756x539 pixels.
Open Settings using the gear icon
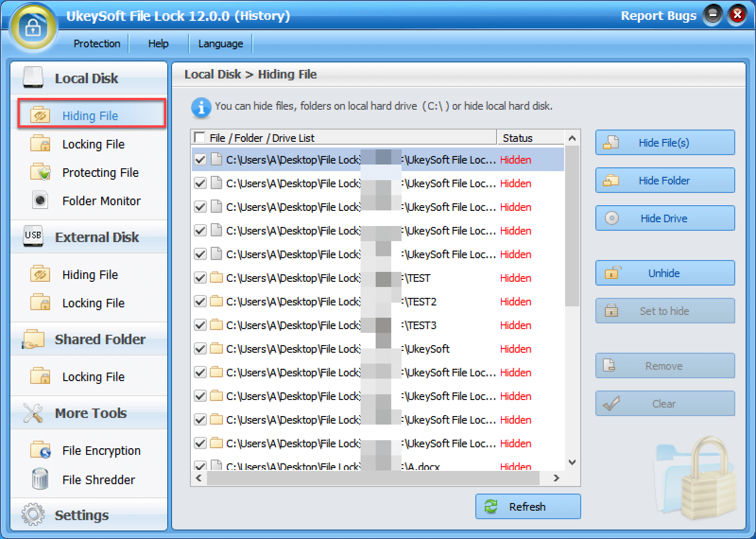coord(33,514)
